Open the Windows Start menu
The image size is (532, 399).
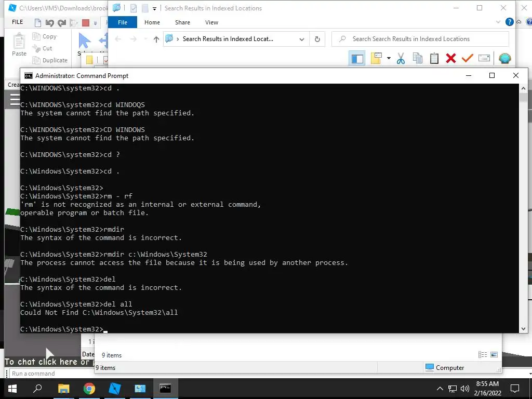12,389
